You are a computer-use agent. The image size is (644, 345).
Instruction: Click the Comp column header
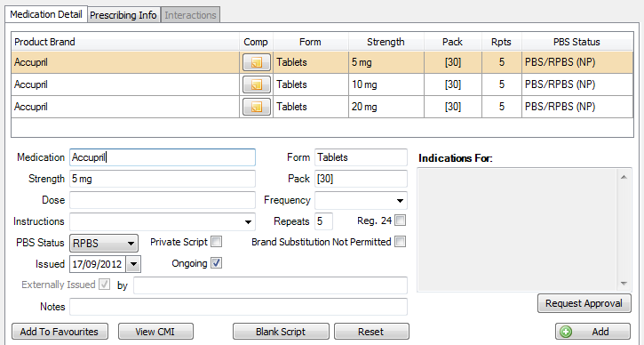click(x=256, y=42)
